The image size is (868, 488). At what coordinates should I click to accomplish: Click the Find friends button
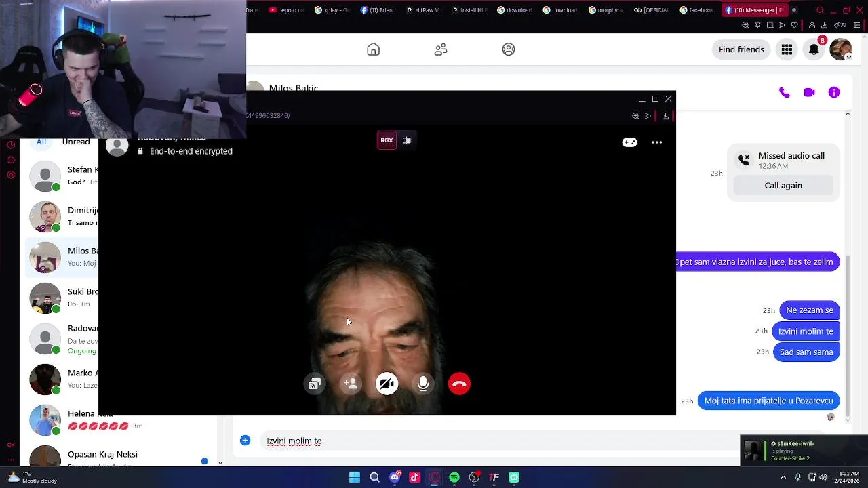click(741, 49)
